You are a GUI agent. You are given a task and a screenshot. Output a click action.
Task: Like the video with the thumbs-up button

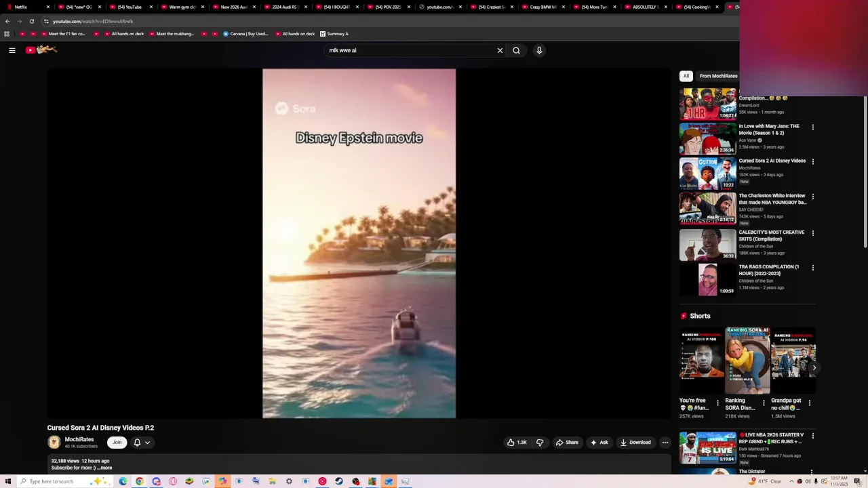point(517,443)
